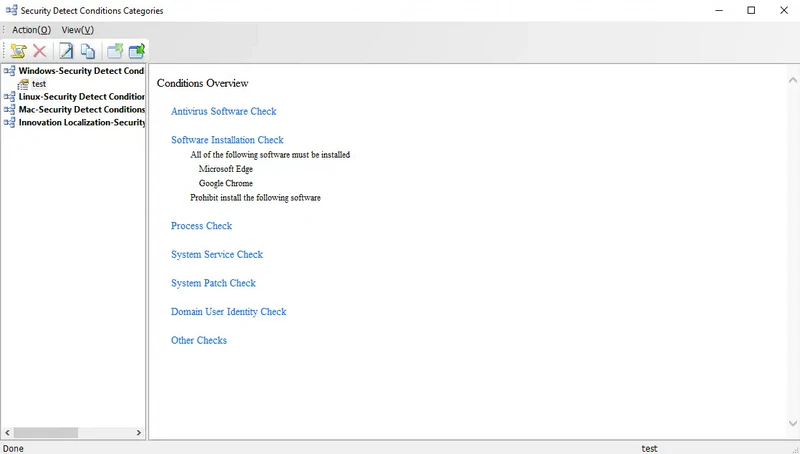Open the Action(O) menu
Screen dimensions: 800x454
click(31, 30)
